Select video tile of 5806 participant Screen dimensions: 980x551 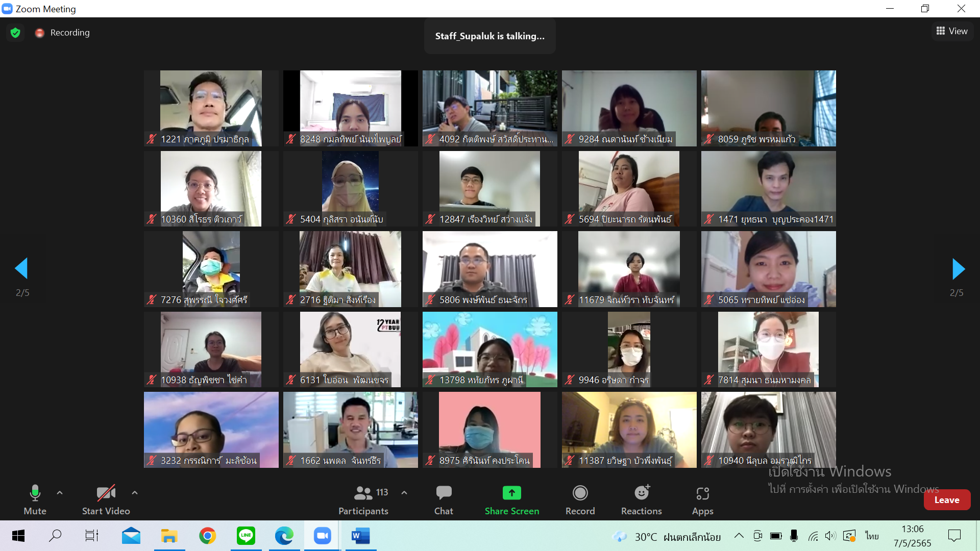(489, 268)
